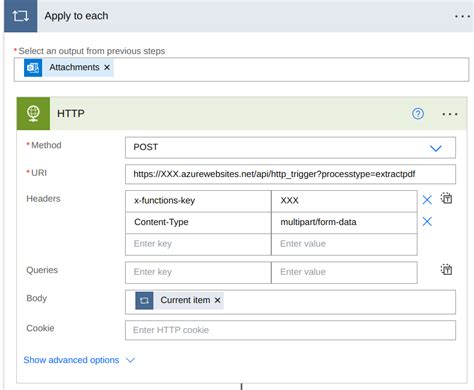Click the Apply to each loop icon
The width and height of the screenshot is (474, 390).
pyautogui.click(x=20, y=16)
